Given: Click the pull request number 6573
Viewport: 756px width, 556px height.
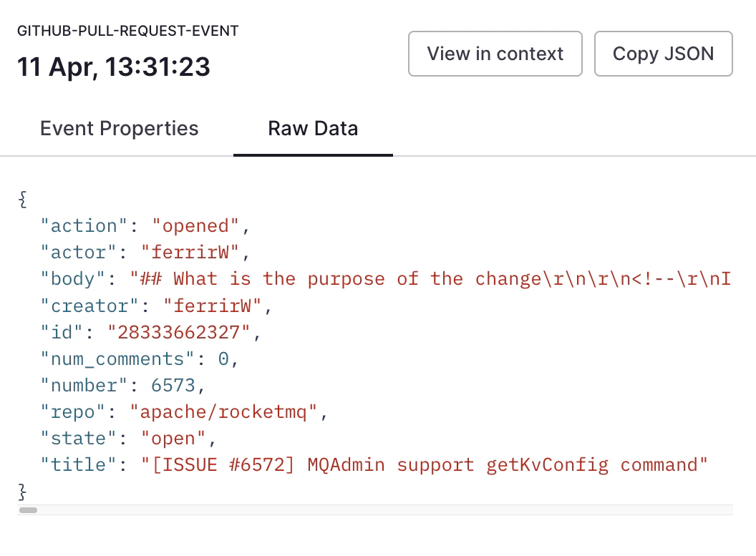Looking at the screenshot, I should [173, 385].
